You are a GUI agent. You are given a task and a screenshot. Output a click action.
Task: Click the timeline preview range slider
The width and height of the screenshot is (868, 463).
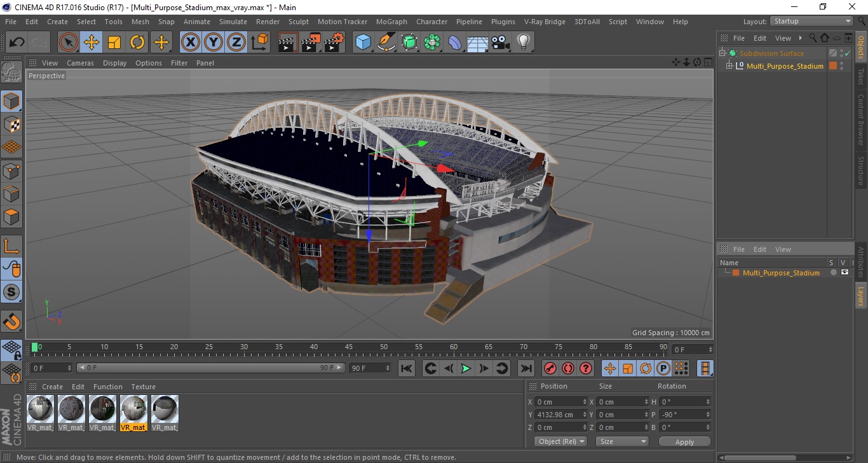[x=211, y=368]
